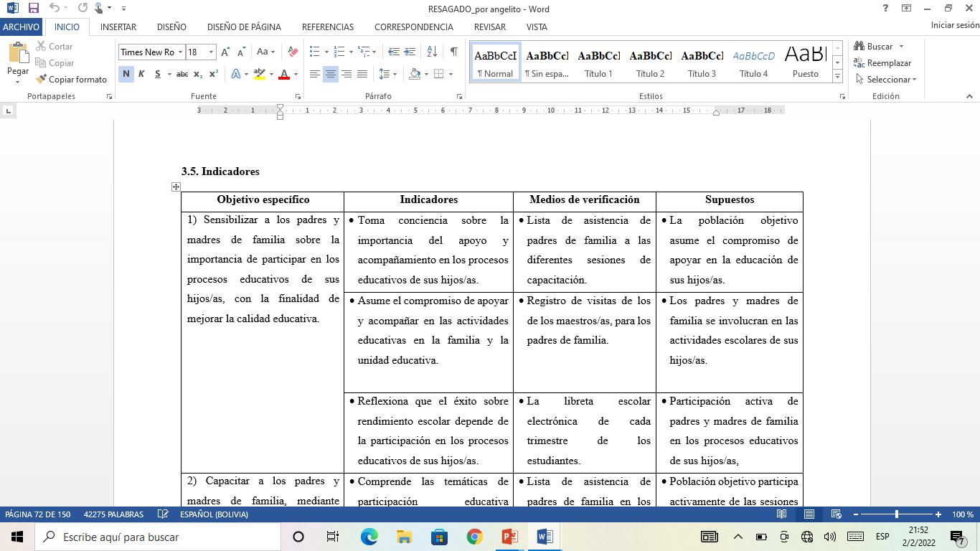Align text to the left

click(x=315, y=74)
